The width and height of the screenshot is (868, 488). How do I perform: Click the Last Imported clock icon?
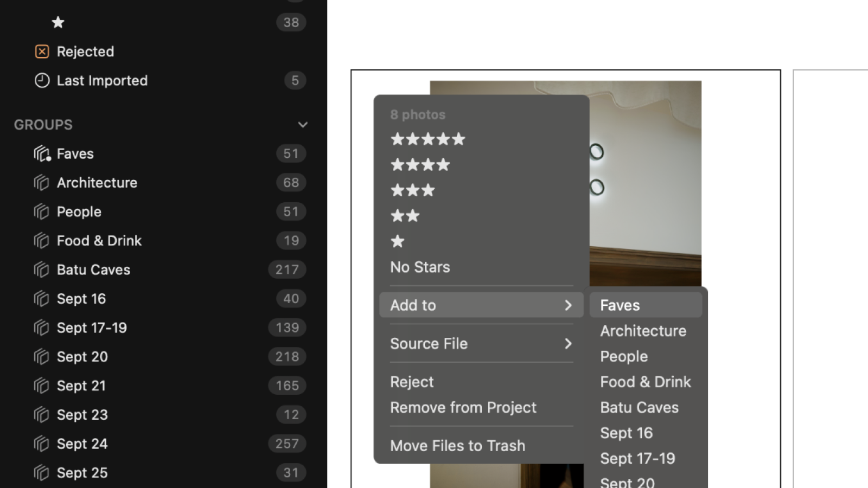coord(42,80)
